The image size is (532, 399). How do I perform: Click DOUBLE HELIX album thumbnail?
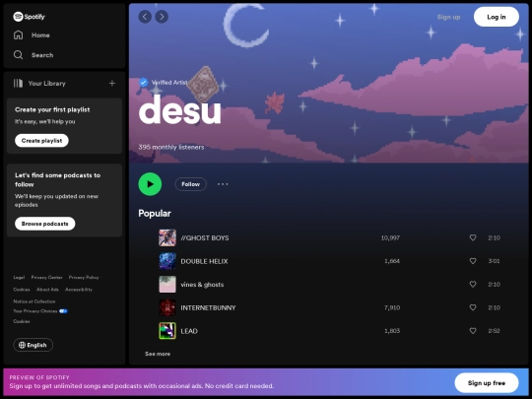pos(167,261)
